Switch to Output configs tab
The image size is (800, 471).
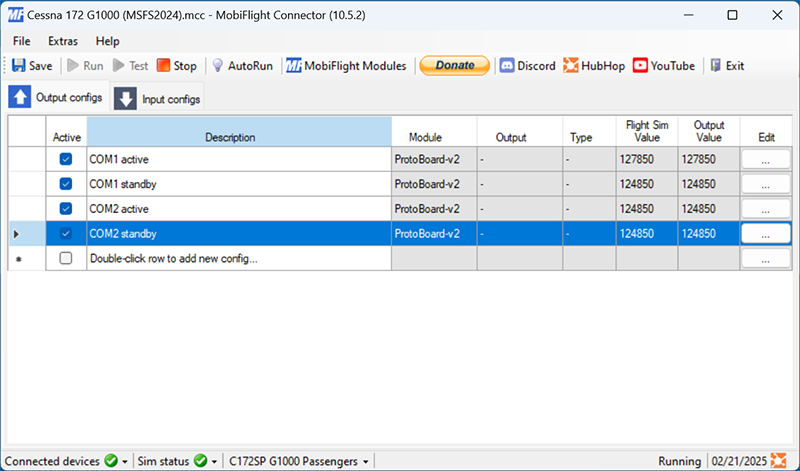[55, 97]
